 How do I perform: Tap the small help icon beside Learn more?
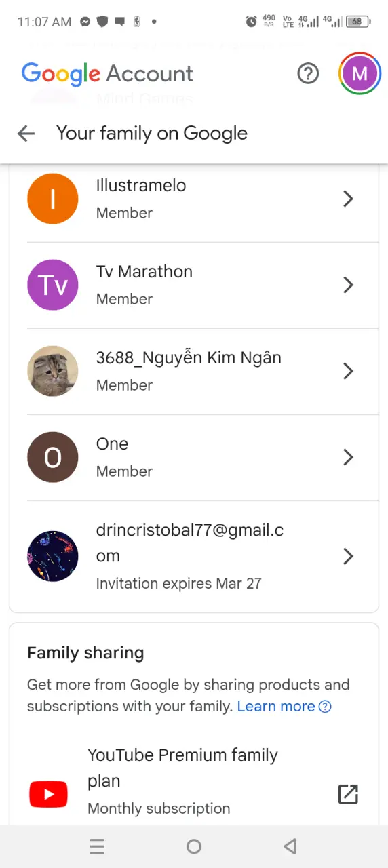coord(325,707)
